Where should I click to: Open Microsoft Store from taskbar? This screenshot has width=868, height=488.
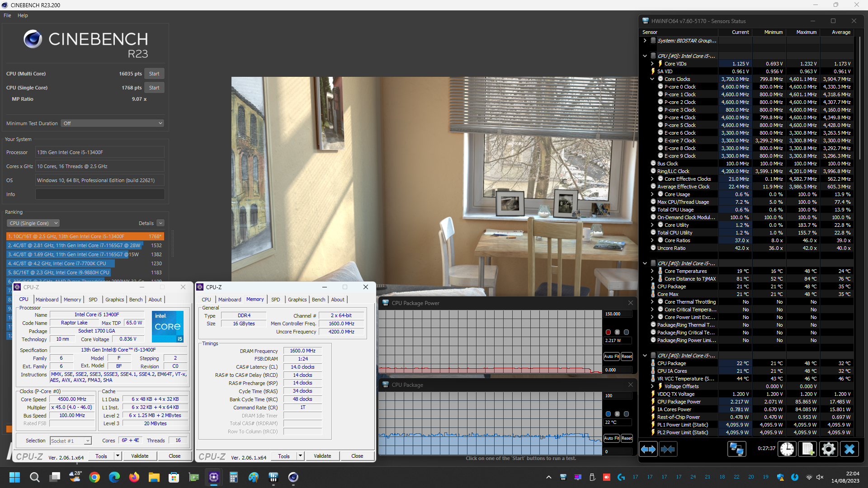[x=174, y=477]
